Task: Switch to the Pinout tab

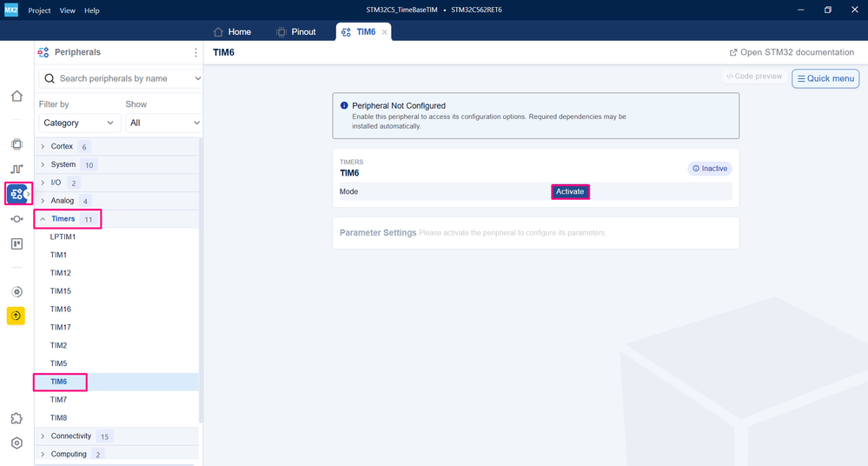Action: point(296,32)
